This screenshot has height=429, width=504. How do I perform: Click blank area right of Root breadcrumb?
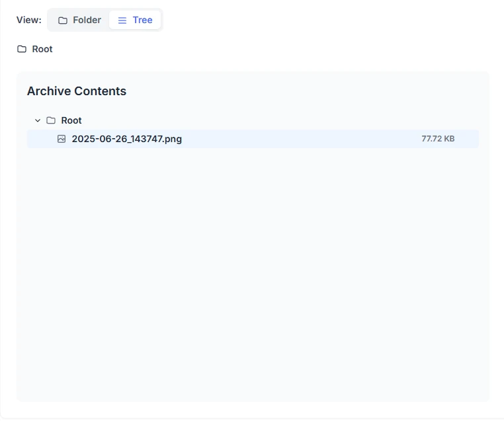(265, 49)
